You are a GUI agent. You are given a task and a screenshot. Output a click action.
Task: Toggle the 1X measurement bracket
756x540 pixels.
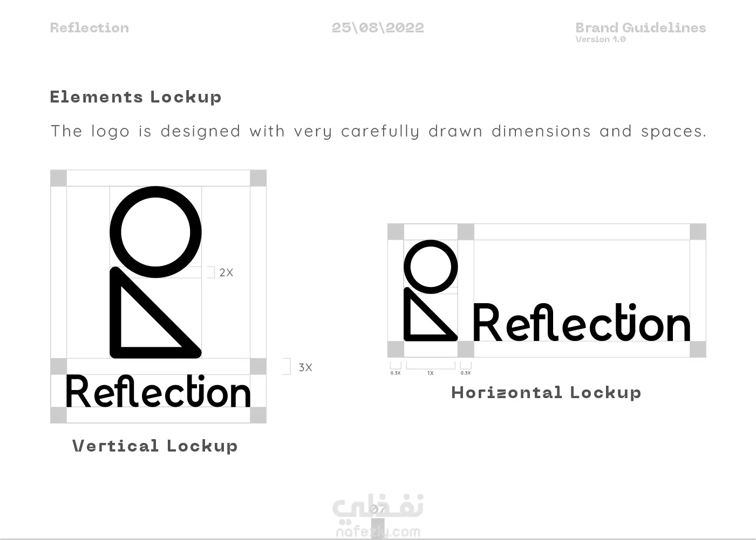[430, 367]
